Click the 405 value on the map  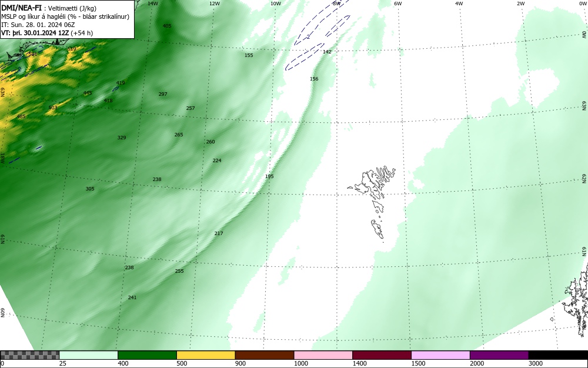167,26
